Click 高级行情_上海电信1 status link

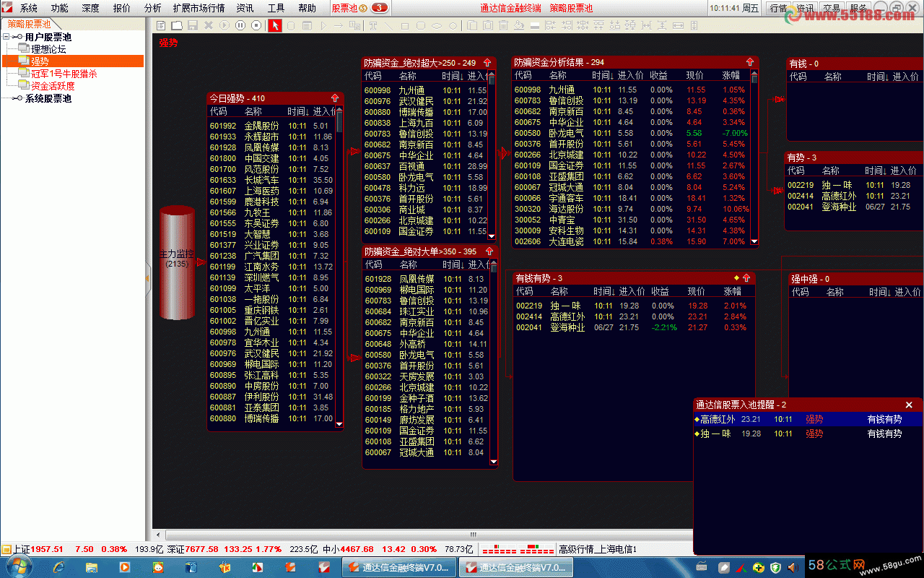(x=598, y=550)
